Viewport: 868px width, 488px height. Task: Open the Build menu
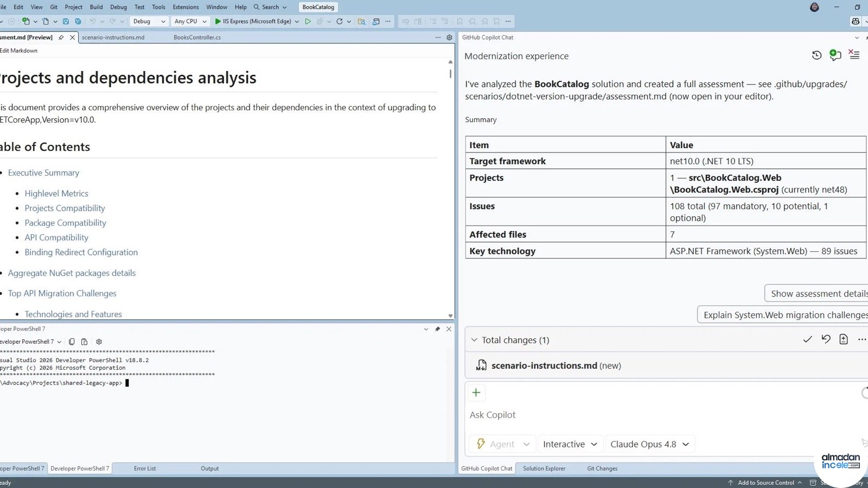(x=96, y=7)
